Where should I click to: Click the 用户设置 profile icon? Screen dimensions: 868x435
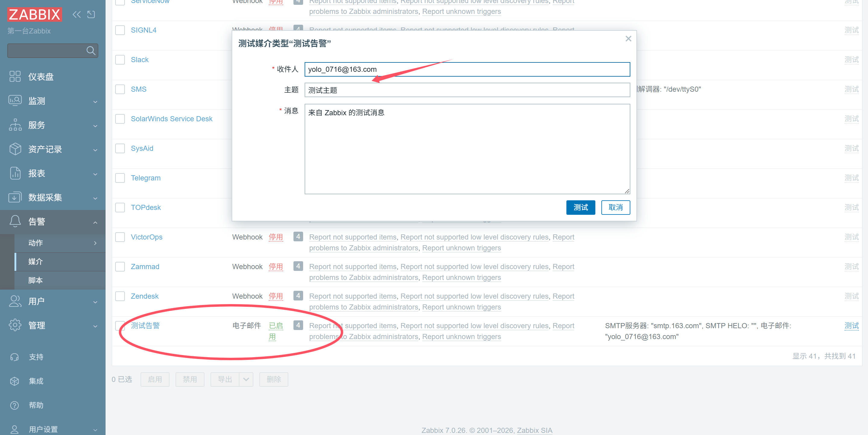[14, 429]
